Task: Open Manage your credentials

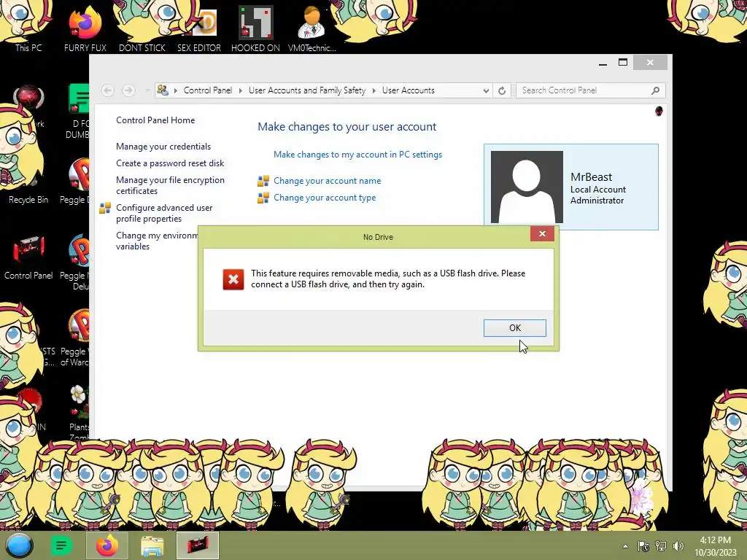Action: [163, 146]
